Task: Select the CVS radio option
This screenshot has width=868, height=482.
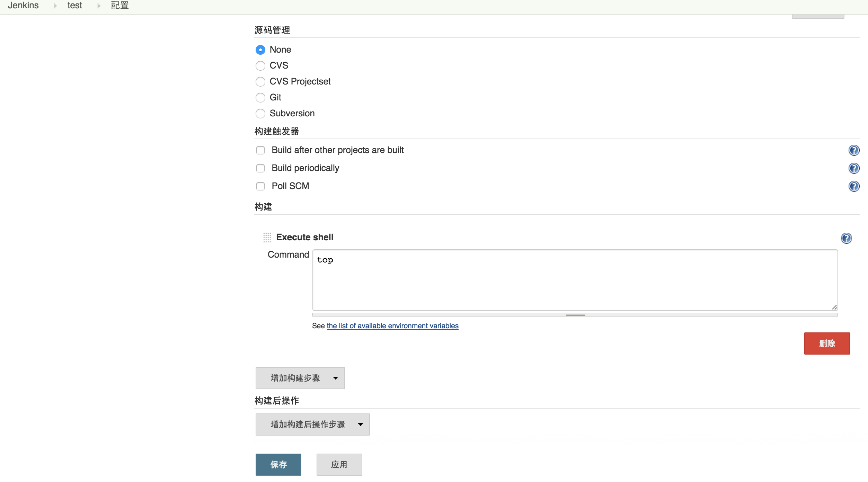Action: click(x=260, y=66)
